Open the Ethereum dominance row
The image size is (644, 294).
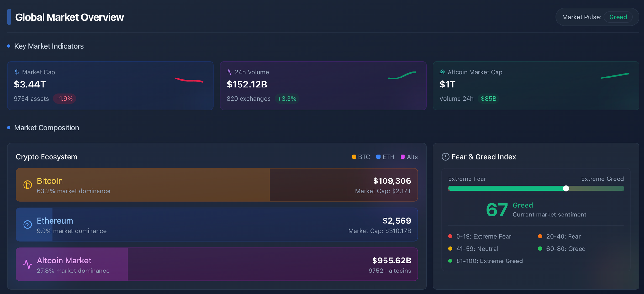pos(217,225)
